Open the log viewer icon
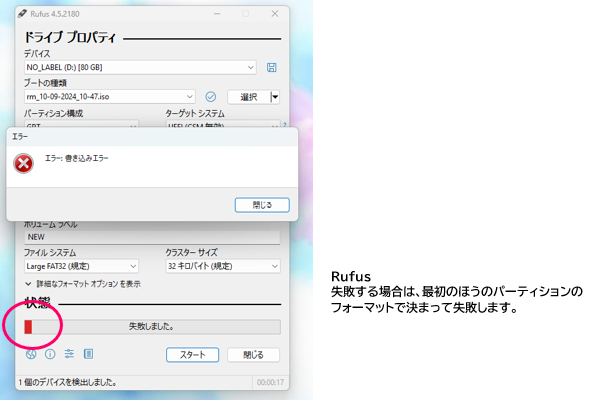 88,354
